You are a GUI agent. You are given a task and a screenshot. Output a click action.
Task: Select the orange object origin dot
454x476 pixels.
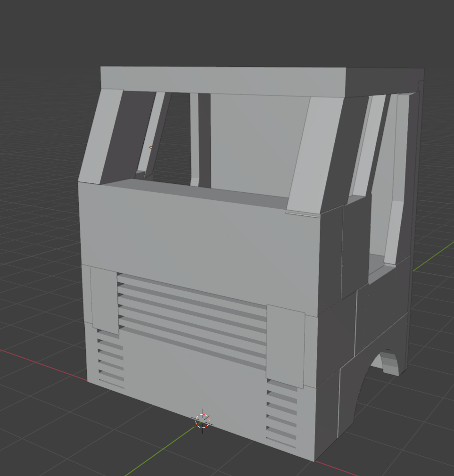tap(151, 148)
